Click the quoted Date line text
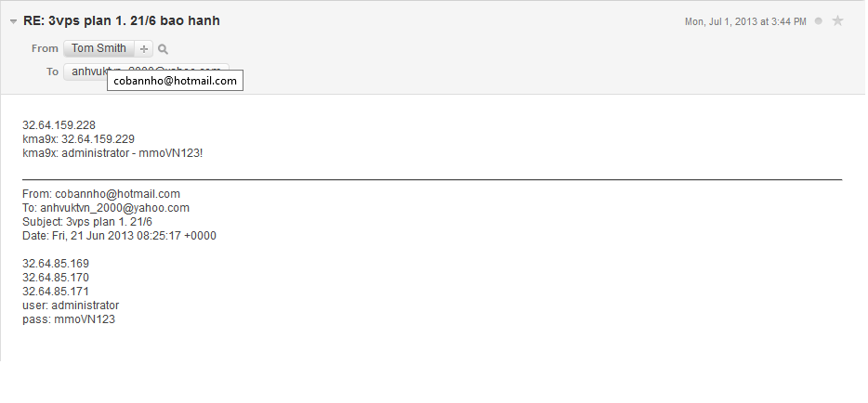Viewport: 868px width, 403px height. 119,236
